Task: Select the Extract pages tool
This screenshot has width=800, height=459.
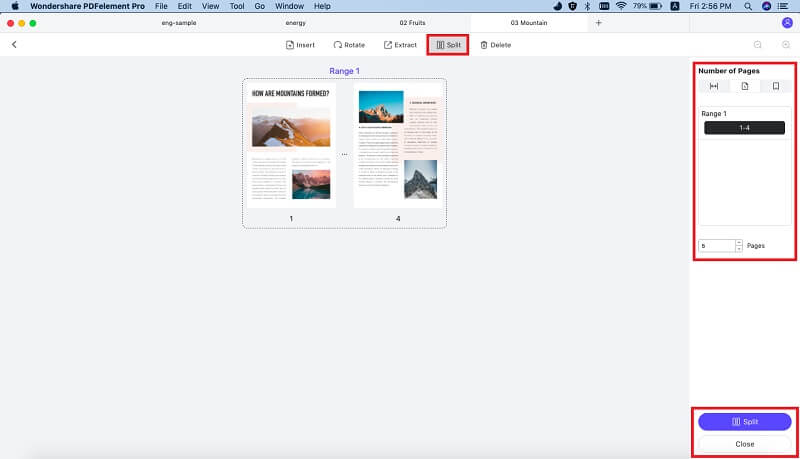Action: (400, 45)
